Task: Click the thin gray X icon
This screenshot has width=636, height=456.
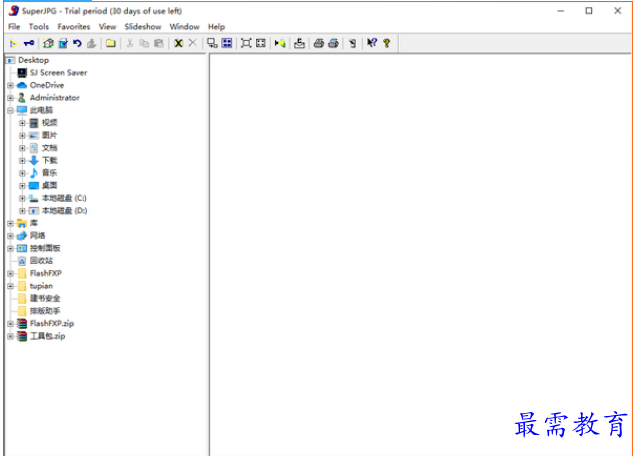Action: (x=193, y=43)
